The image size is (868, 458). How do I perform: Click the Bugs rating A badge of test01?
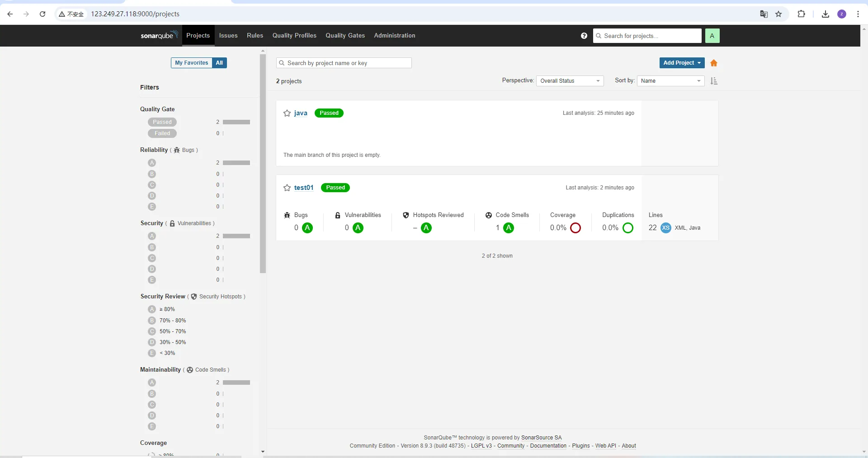click(307, 228)
